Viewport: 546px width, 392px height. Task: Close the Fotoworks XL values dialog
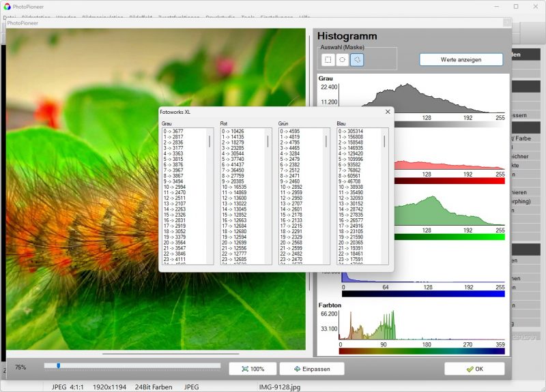[388, 112]
